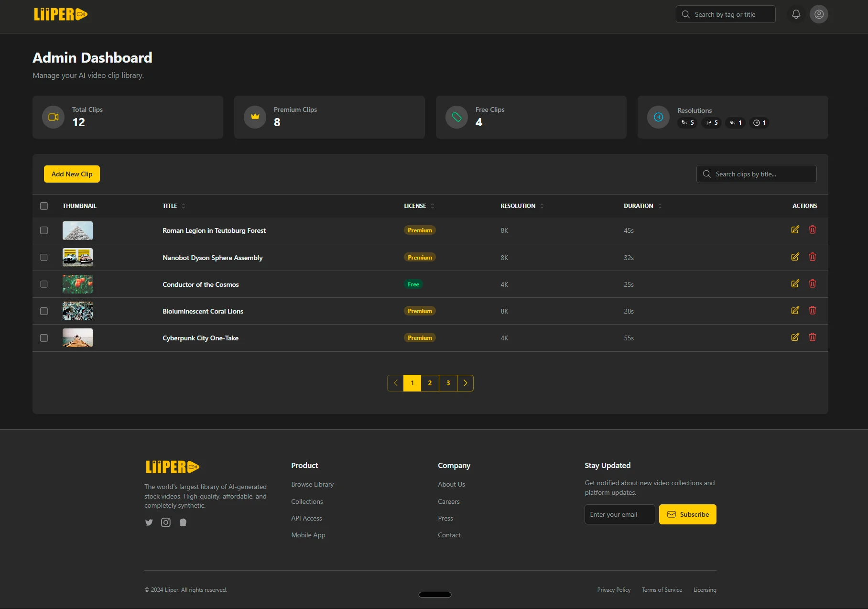868x609 pixels.
Task: Check the Roman Legion row checkbox
Action: pos(44,230)
